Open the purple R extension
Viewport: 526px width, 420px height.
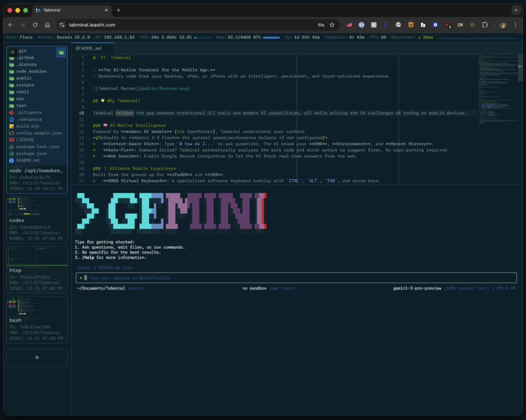386,25
